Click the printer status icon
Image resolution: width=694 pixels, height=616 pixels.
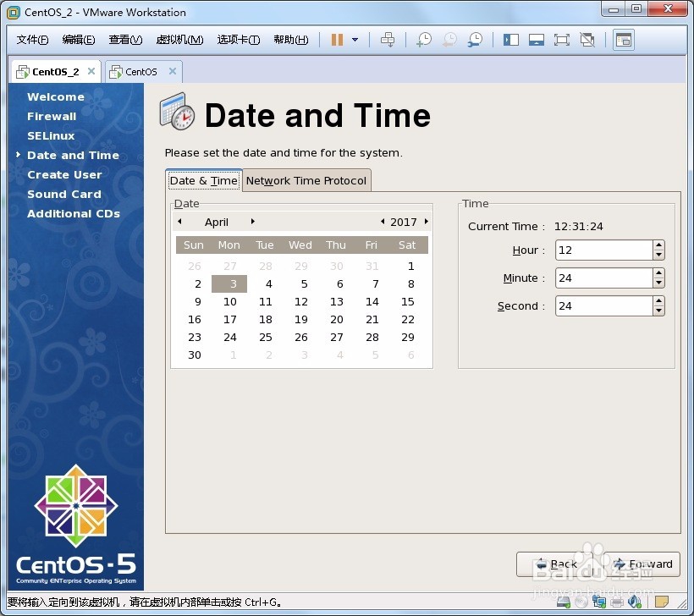click(x=617, y=602)
